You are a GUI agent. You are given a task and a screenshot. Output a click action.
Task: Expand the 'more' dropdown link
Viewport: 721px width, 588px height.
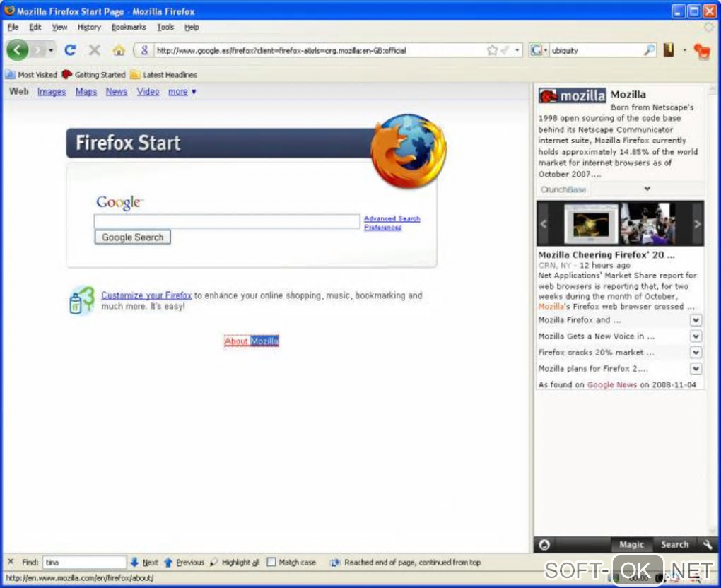coord(182,91)
